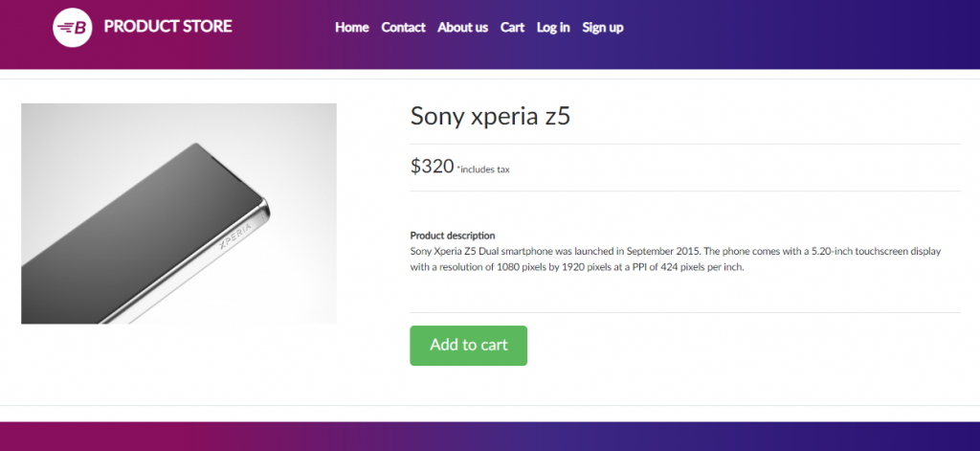Click the $320 price label
Screen dimensions: 980x451
(x=432, y=166)
